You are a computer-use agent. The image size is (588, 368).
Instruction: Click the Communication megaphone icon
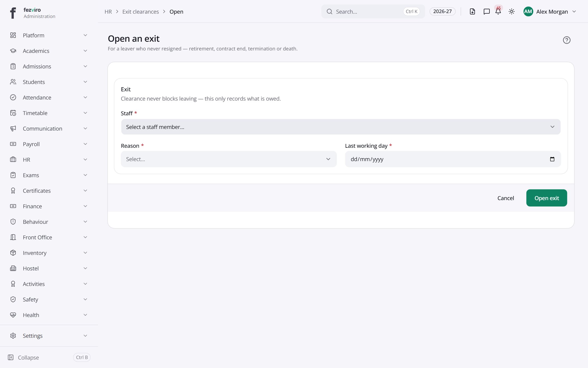(x=13, y=128)
